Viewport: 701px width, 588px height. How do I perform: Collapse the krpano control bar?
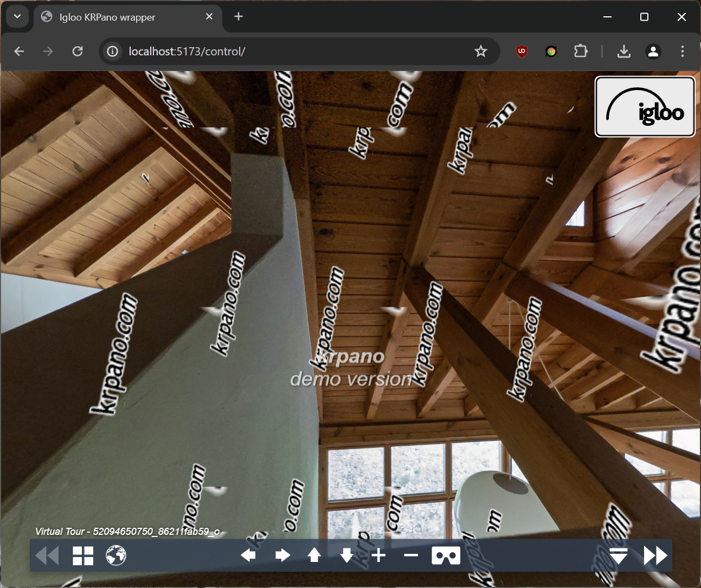(619, 555)
